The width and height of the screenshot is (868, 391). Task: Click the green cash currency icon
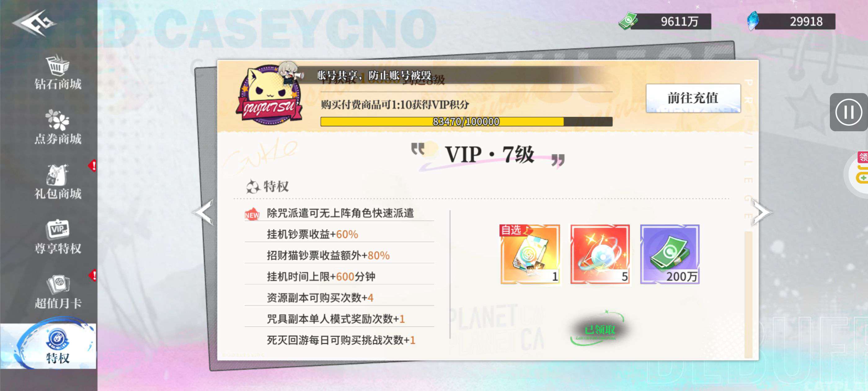(627, 21)
